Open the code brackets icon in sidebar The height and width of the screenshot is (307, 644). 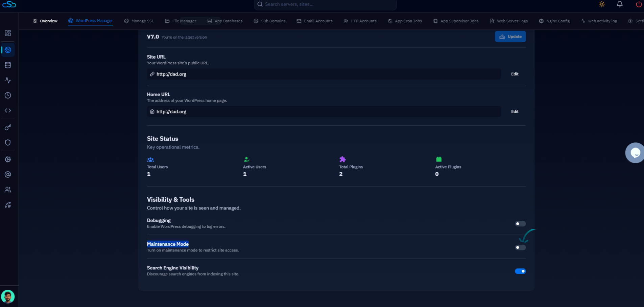coord(8,110)
